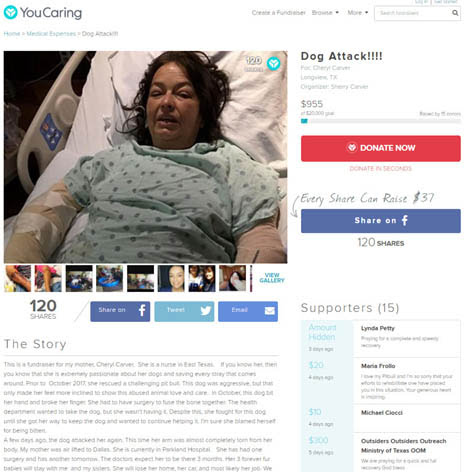Open Create a Fundraiser menu item
The width and height of the screenshot is (465, 472).
[279, 13]
